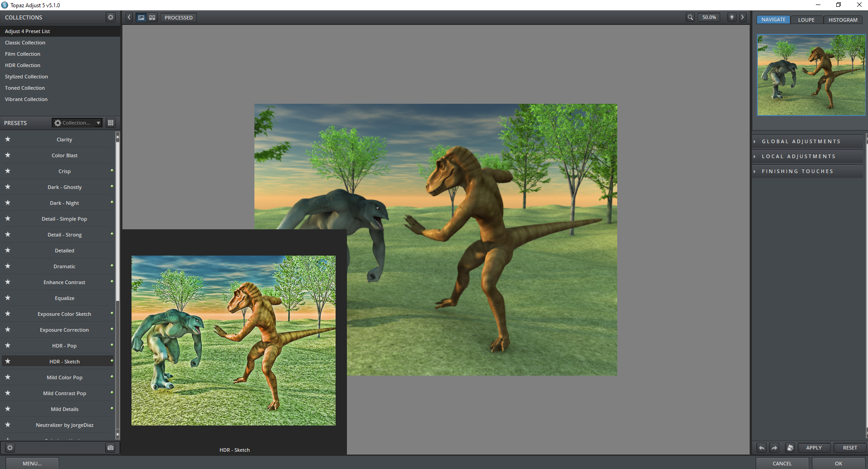
Task: Apply the Detail - Simple Pop preset
Action: [64, 219]
